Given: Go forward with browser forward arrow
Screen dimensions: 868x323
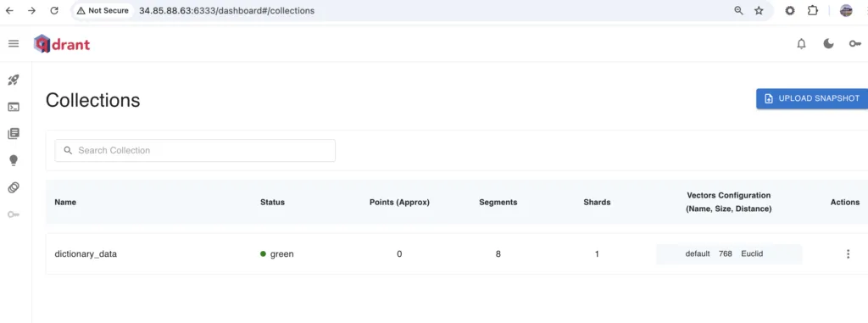Looking at the screenshot, I should [x=32, y=10].
